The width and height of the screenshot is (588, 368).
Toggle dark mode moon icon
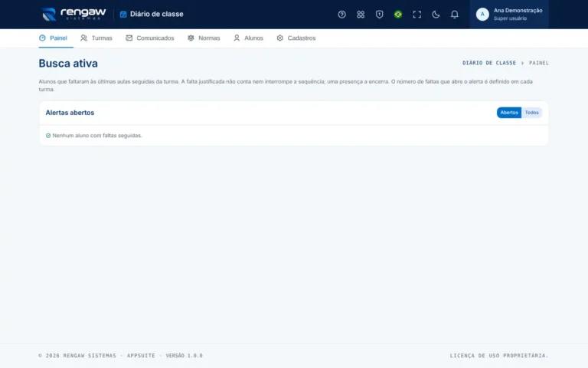click(x=436, y=15)
